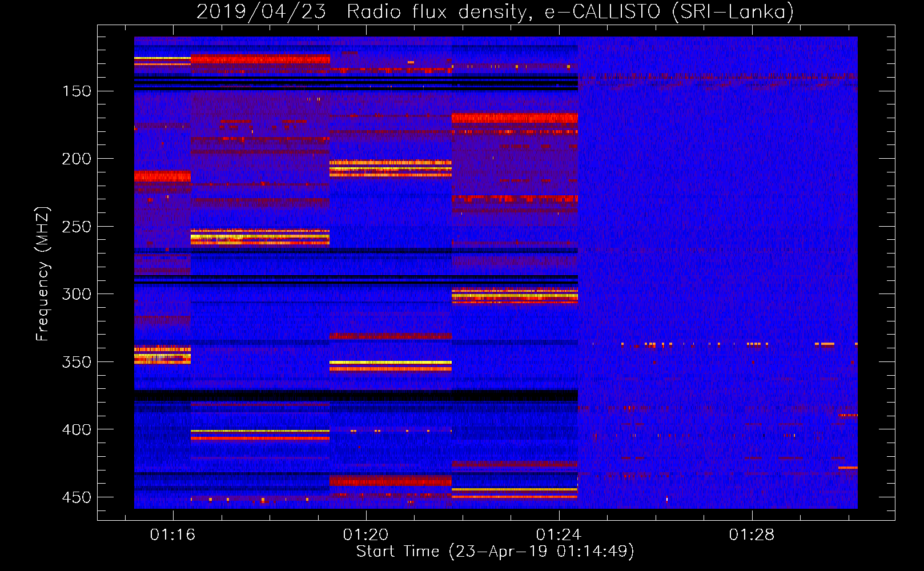Click the 01:28 time tick label
This screenshot has width=924, height=571.
(752, 535)
